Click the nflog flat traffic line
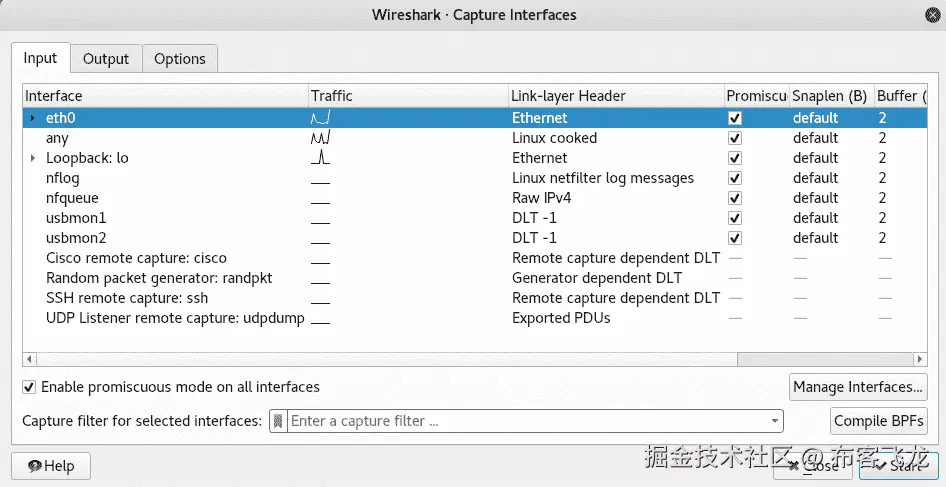Screen dimensions: 946x487 coord(321,182)
